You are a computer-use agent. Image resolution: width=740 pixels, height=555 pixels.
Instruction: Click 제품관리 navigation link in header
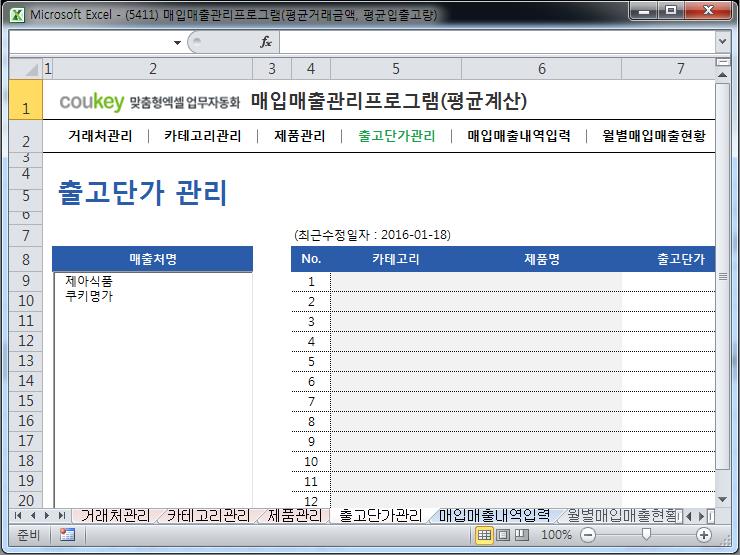pyautogui.click(x=300, y=136)
